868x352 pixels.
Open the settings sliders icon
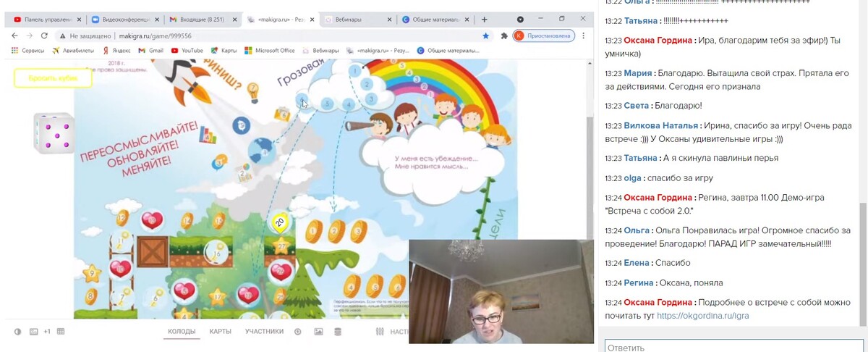click(x=380, y=332)
